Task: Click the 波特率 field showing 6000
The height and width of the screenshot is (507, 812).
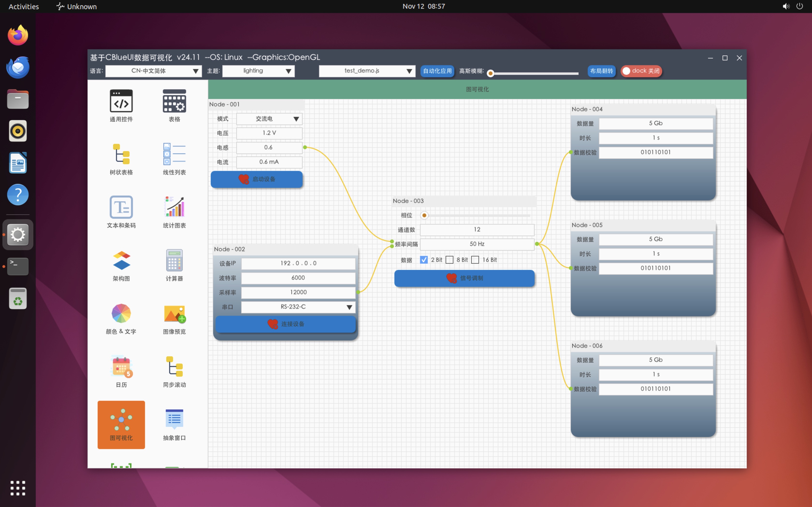Action: [x=298, y=278]
